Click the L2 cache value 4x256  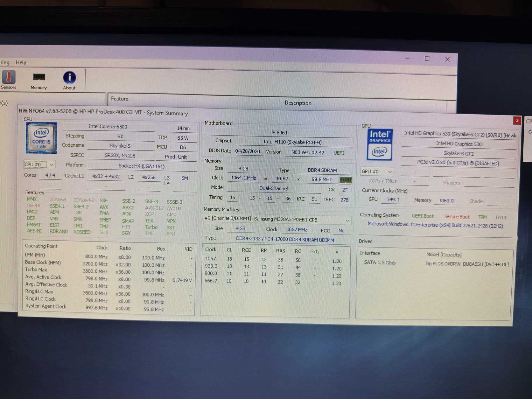point(149,177)
